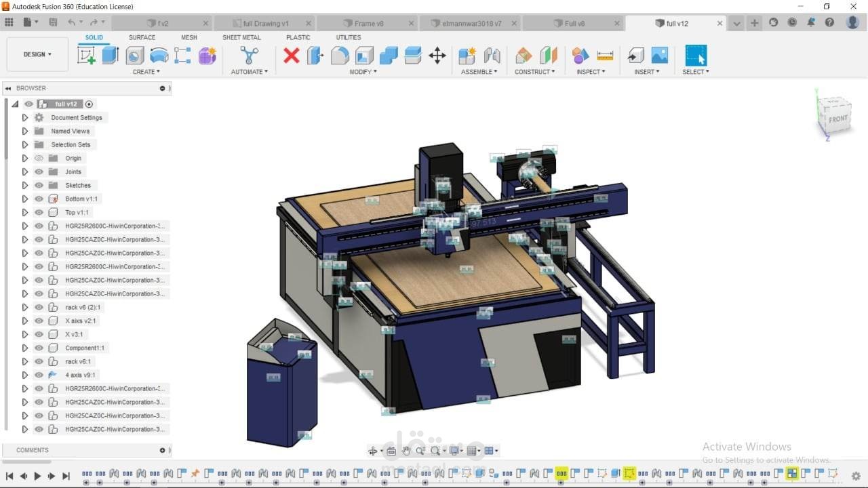Click the Fit zoom icon in navigation bar

pyautogui.click(x=435, y=450)
